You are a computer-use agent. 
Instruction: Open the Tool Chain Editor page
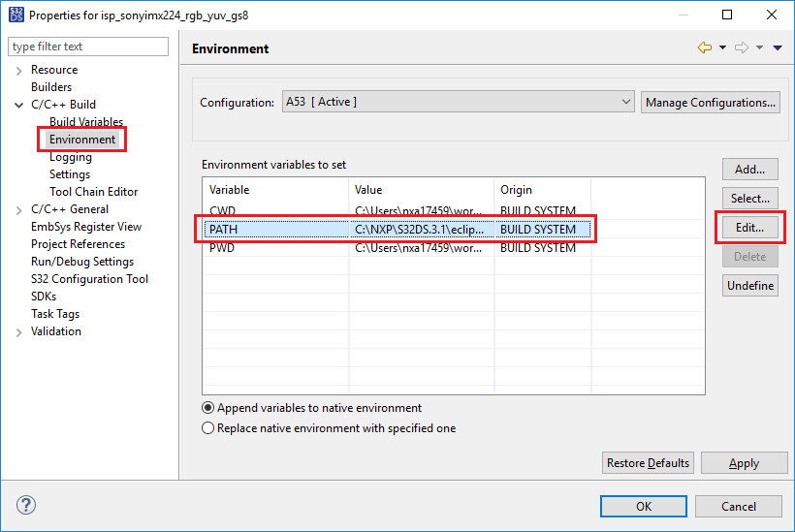pyautogui.click(x=93, y=192)
